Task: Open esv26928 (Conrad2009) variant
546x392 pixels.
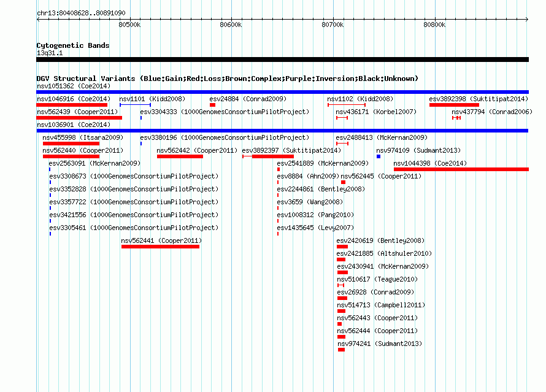Action: click(375, 292)
